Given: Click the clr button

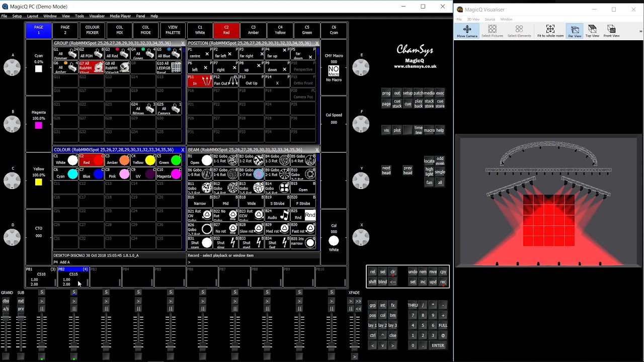Looking at the screenshot, I should click(393, 272).
